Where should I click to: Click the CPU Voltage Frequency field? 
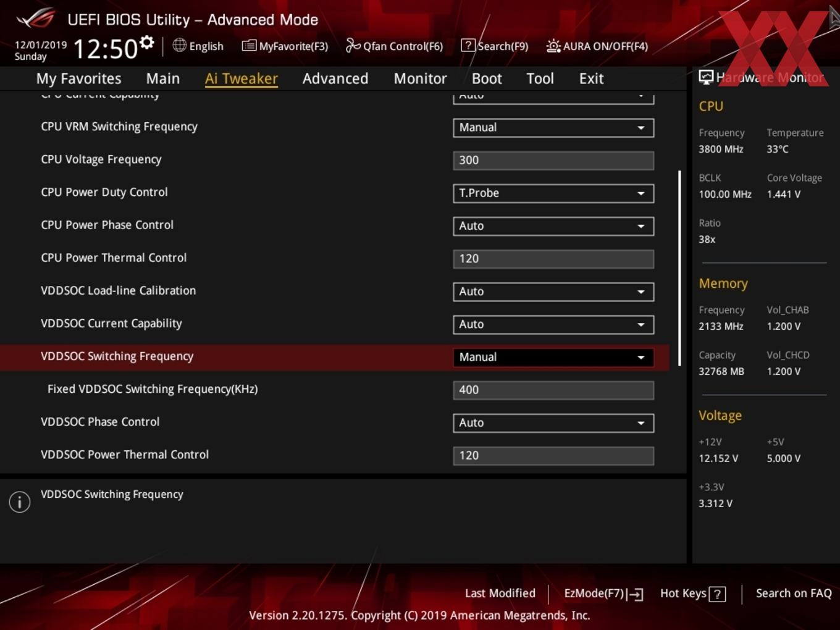(553, 160)
